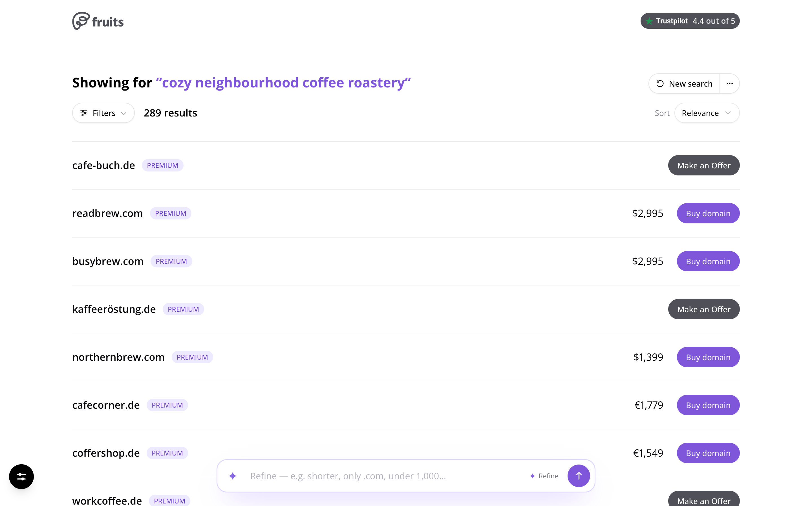Click the sparkle icon in refine bar
Viewport: 812px width, 506px height.
click(x=233, y=476)
